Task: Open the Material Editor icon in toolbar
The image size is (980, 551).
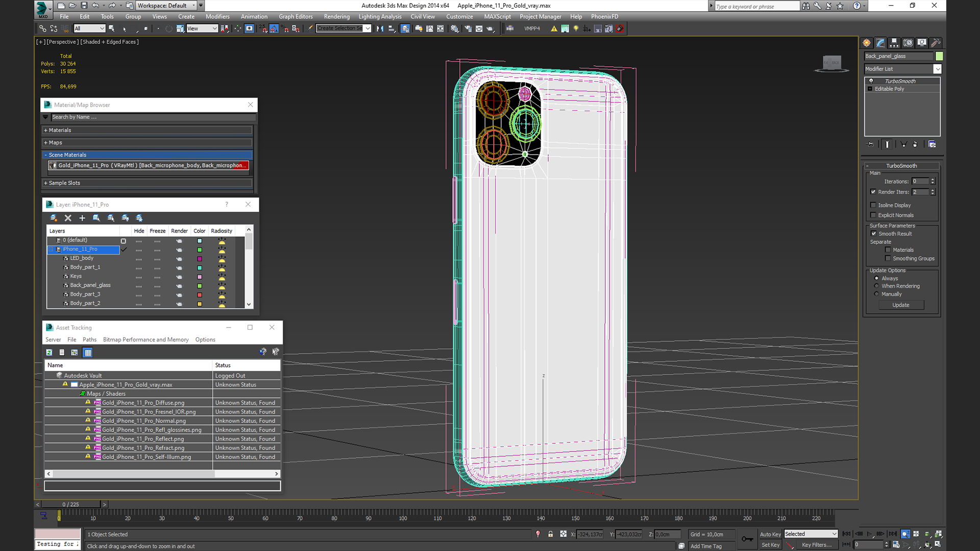Action: click(454, 29)
